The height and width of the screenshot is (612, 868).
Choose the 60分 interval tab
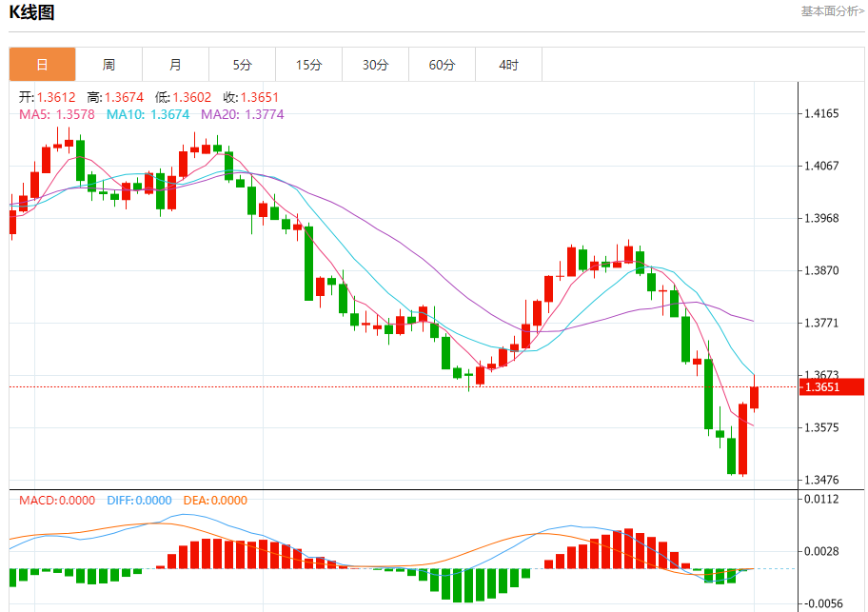(442, 65)
